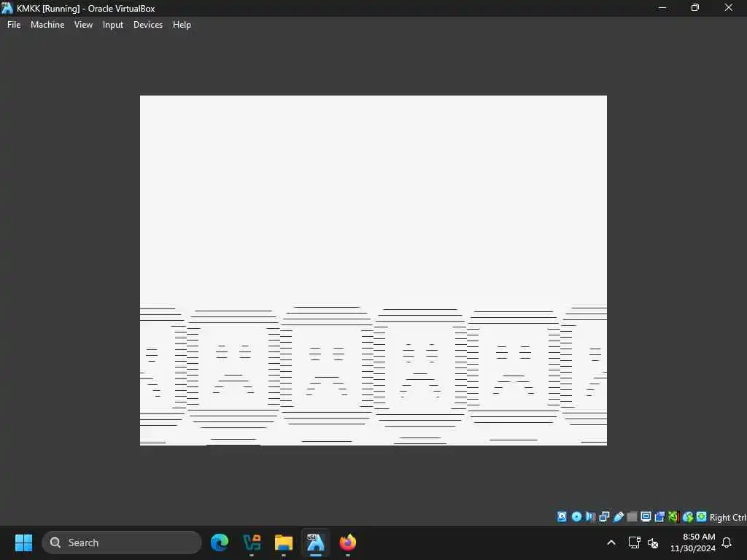Open the Windows Start menu

(x=24, y=542)
